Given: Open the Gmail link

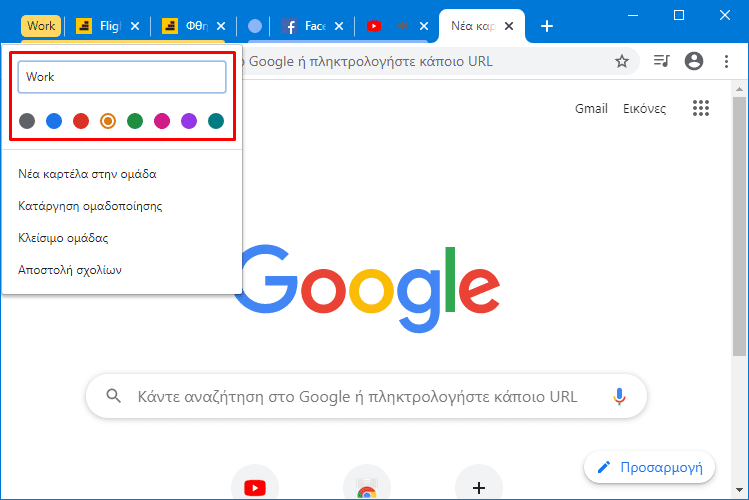Looking at the screenshot, I should (x=591, y=108).
